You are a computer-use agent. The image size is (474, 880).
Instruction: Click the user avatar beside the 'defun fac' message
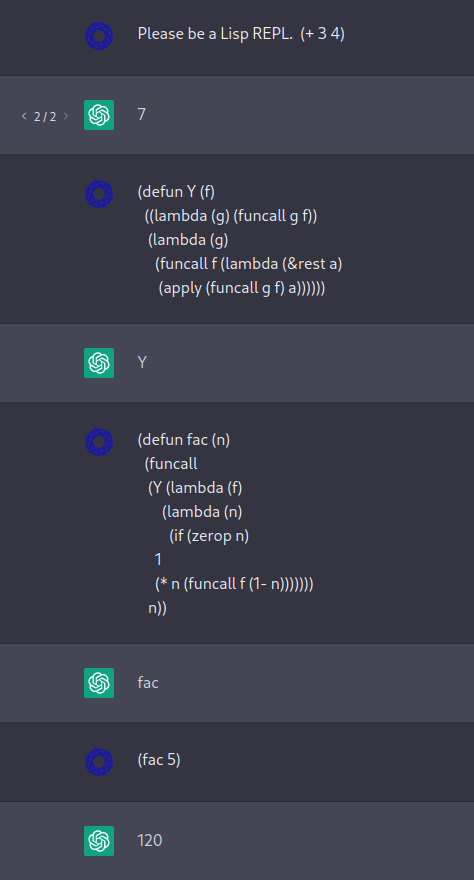99,442
